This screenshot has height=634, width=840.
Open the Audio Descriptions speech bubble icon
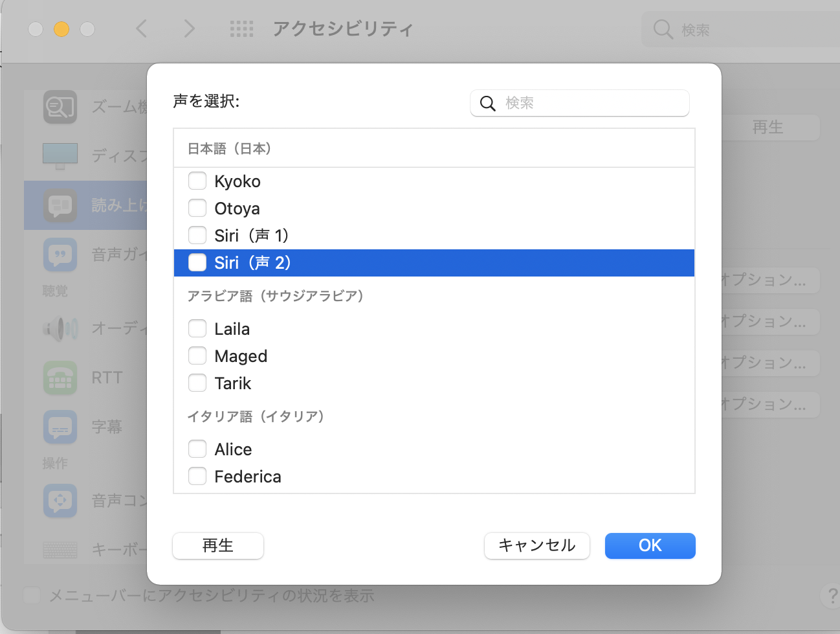[x=60, y=255]
